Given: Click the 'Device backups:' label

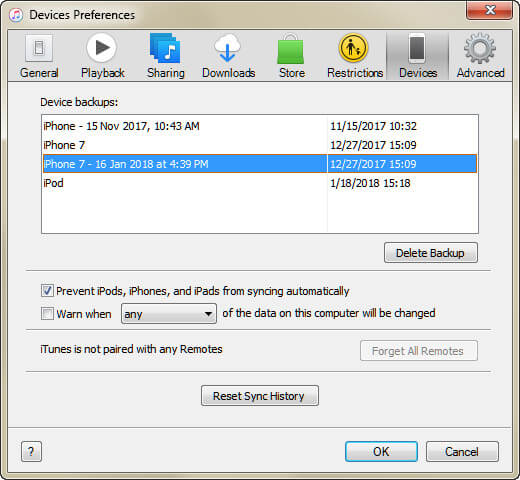Looking at the screenshot, I should tap(79, 102).
